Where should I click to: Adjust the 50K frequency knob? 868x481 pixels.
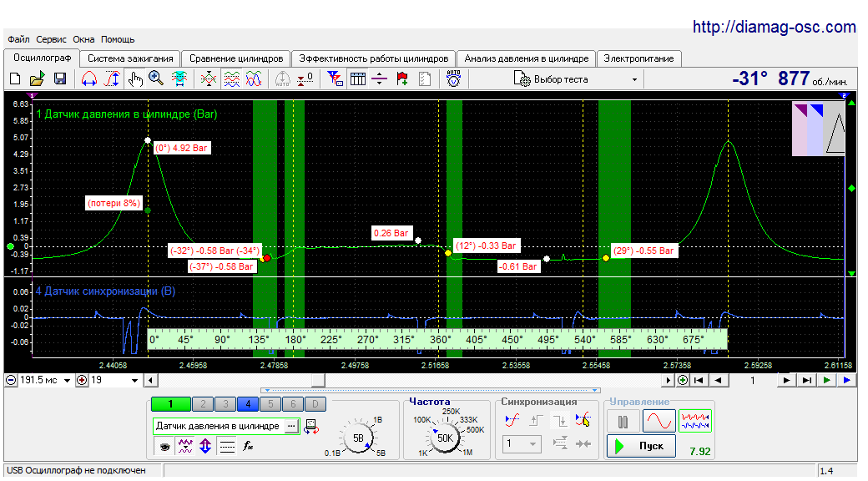445,438
